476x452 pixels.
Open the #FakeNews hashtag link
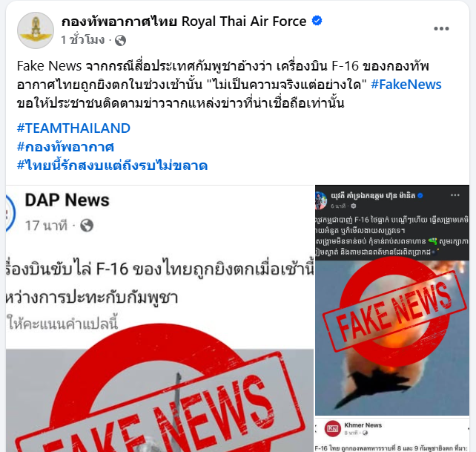[406, 85]
